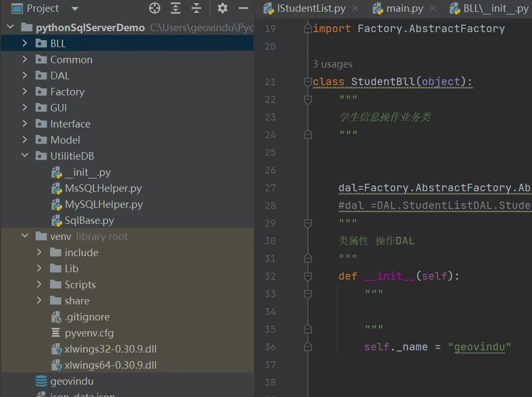Close the IStudentList.py editor tab

click(x=355, y=9)
